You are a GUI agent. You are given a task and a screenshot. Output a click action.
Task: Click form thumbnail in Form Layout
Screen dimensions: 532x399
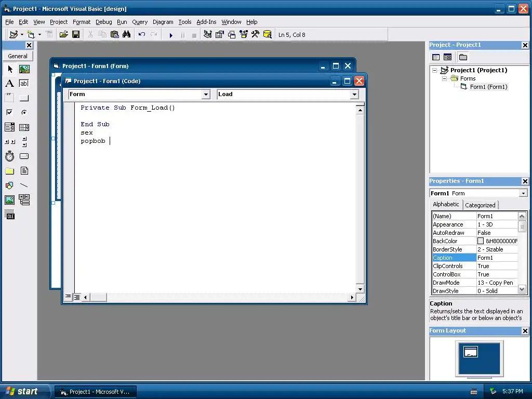[x=471, y=352]
